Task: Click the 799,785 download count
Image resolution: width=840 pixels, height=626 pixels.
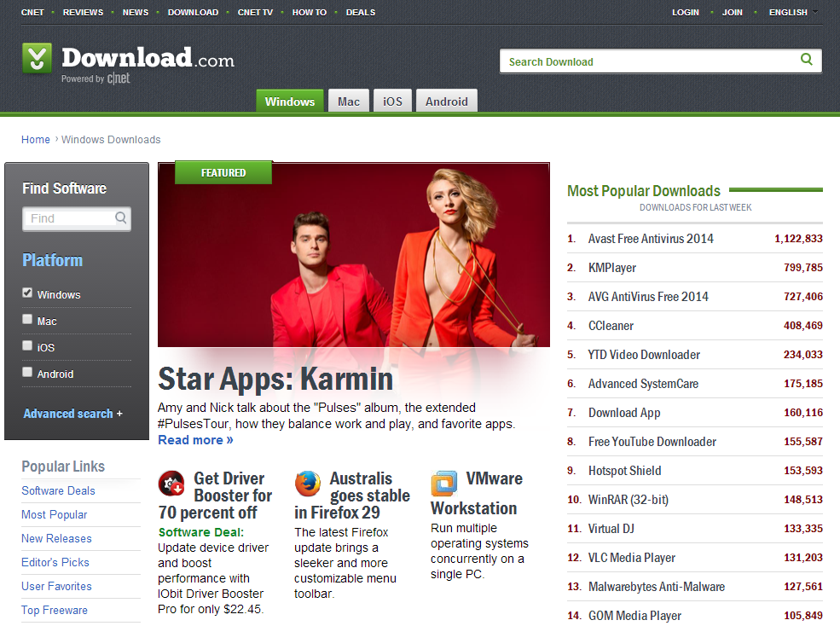Action: click(x=803, y=268)
